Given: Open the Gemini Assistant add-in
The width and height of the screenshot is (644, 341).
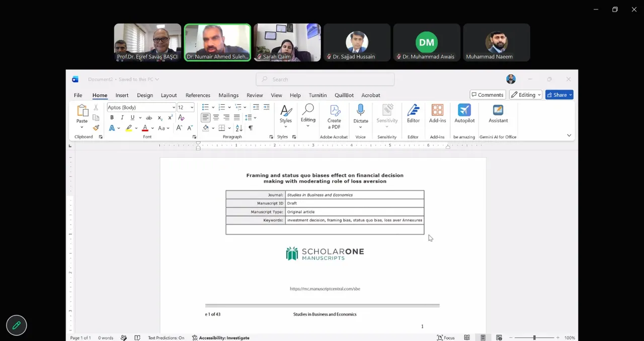Looking at the screenshot, I should coord(498,113).
